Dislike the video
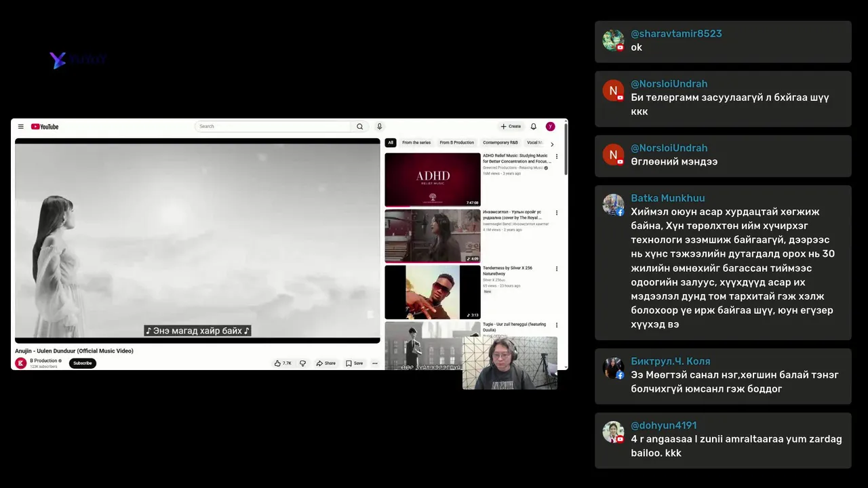This screenshot has width=868, height=488. pyautogui.click(x=302, y=363)
